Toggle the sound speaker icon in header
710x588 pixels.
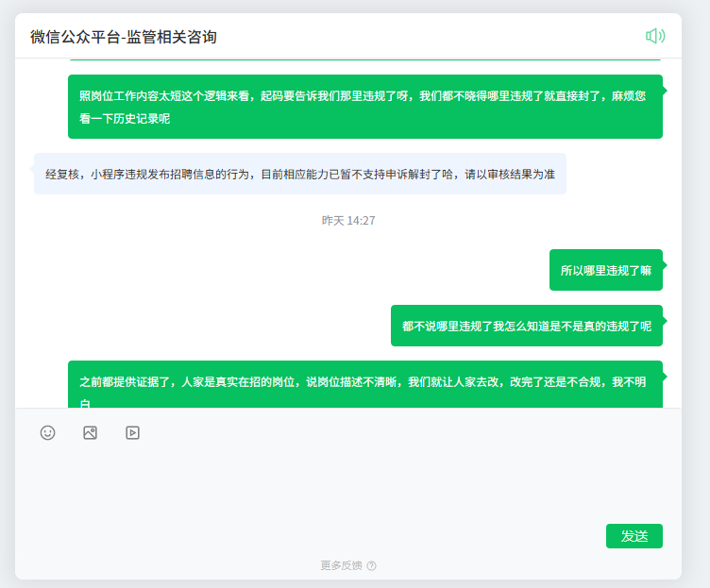655,36
